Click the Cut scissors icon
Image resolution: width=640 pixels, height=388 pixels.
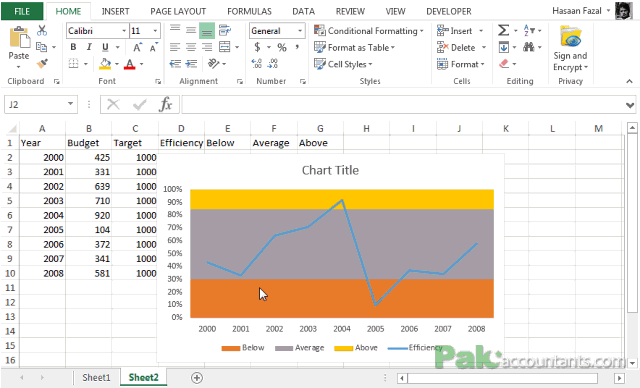[42, 31]
